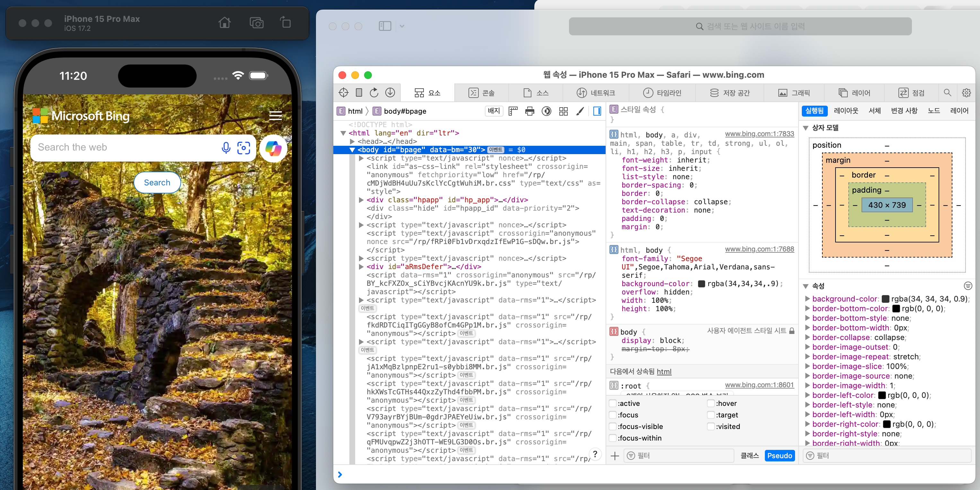Image resolution: width=980 pixels, height=490 pixels.
Task: Collapse the body#bpage element node
Action: coord(352,150)
